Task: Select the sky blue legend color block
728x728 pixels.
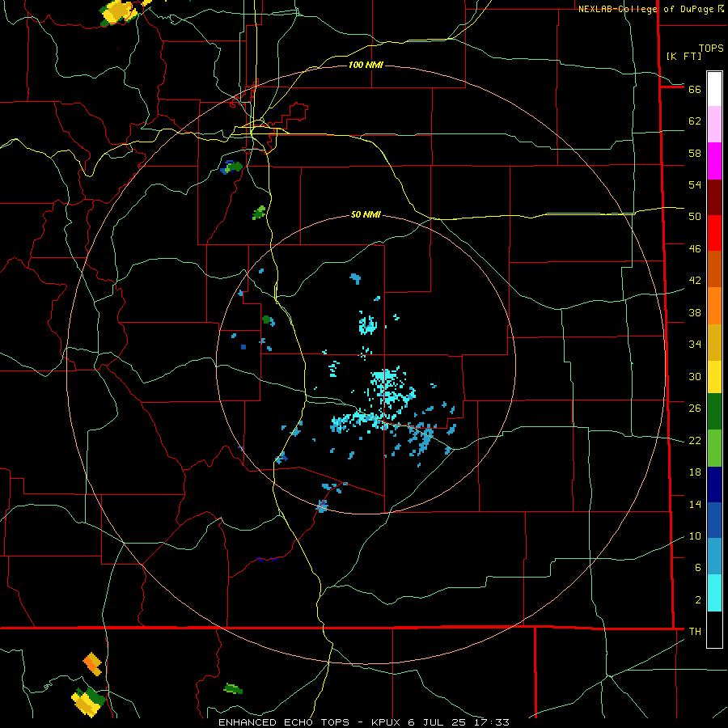Action: [714, 556]
